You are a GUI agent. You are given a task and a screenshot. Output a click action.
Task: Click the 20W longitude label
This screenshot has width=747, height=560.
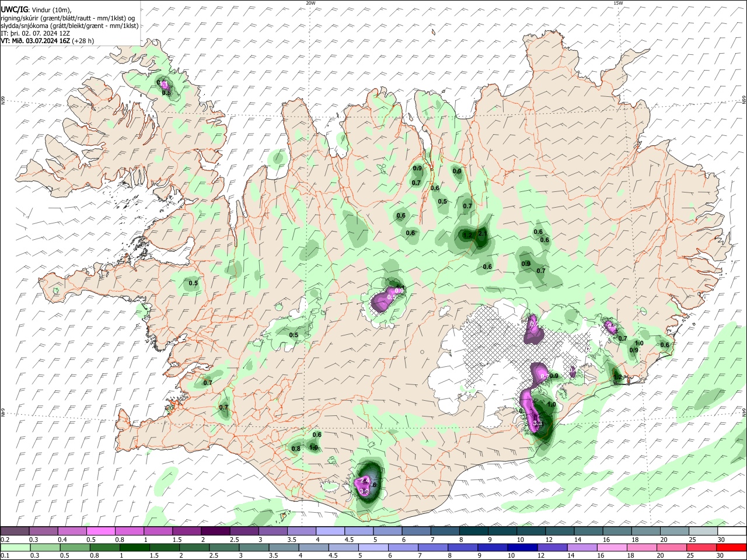310,3
